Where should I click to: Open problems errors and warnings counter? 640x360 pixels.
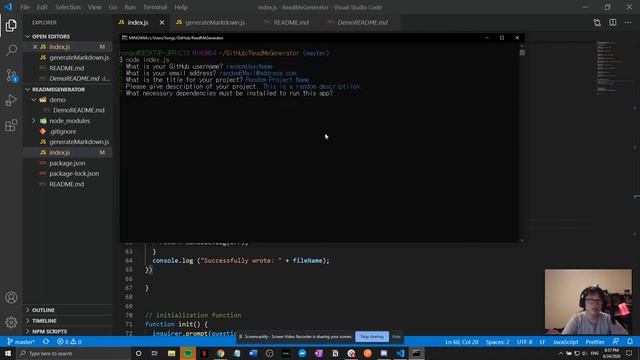[x=69, y=342]
